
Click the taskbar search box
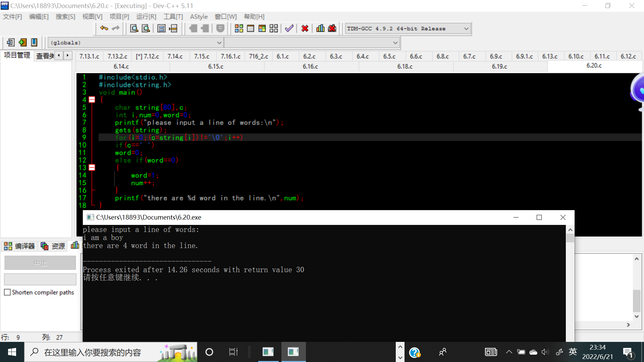click(x=111, y=352)
